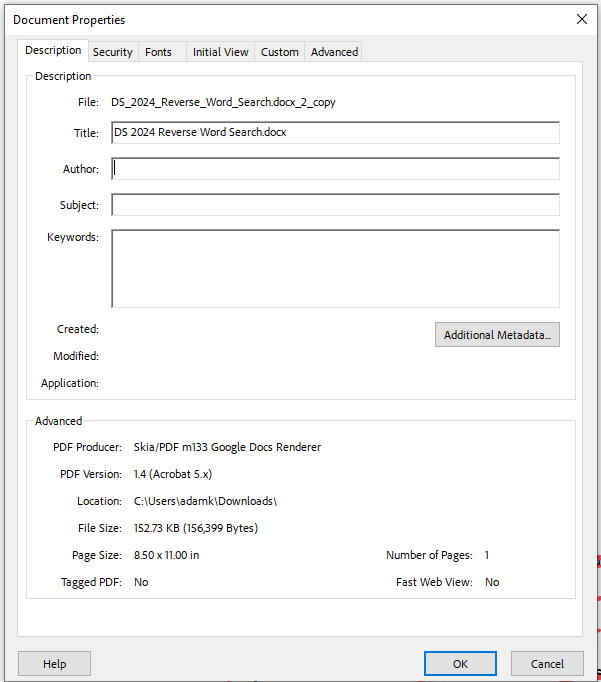Click in the Subject input field
The height and width of the screenshot is (682, 601).
(335, 205)
